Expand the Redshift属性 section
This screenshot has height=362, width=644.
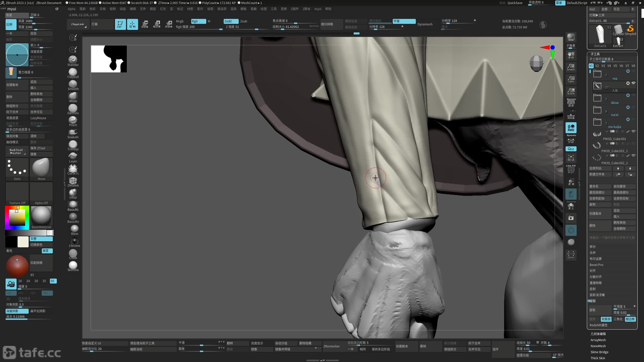point(598,325)
